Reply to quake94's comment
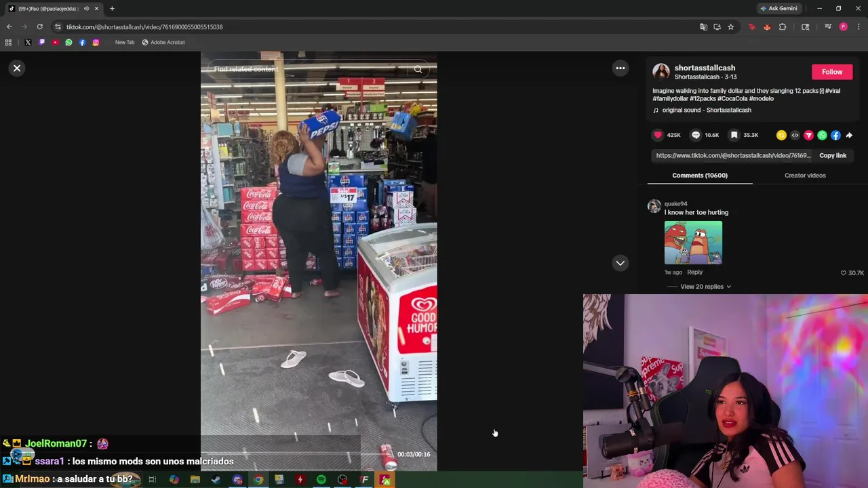The image size is (868, 488). coord(694,272)
